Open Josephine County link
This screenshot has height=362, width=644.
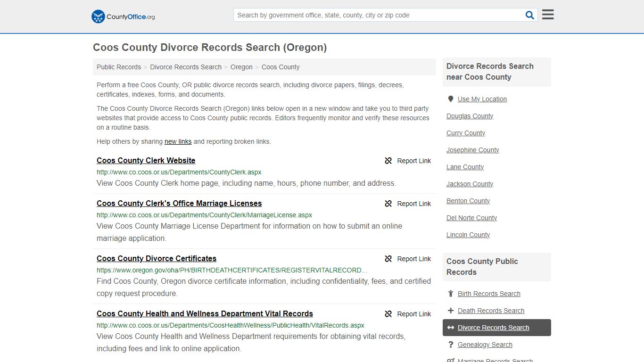click(473, 150)
